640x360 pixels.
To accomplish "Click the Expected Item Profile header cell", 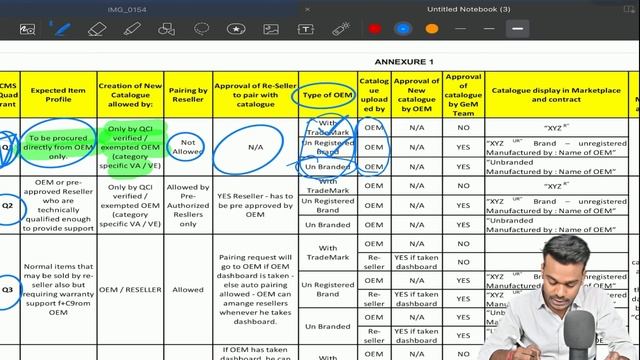I will coord(58,95).
